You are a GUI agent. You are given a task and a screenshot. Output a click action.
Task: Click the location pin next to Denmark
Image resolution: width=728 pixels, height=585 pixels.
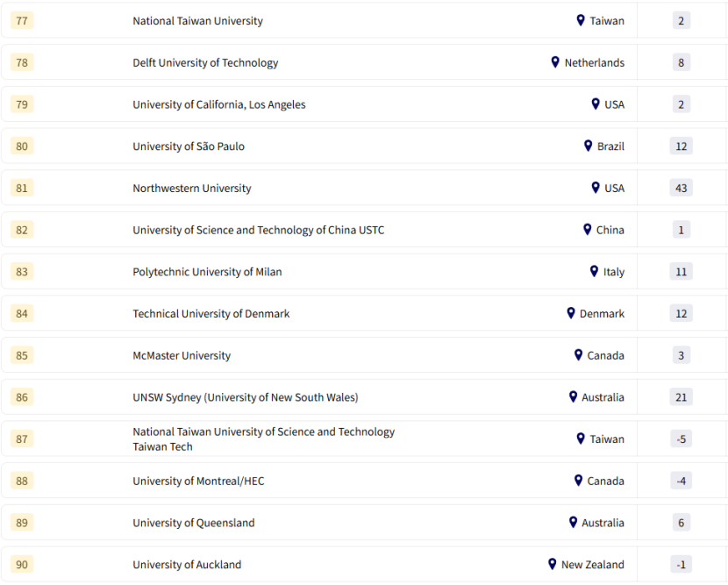pyautogui.click(x=571, y=313)
